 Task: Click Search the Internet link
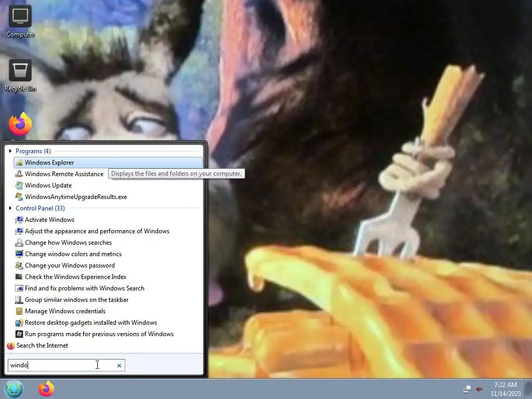point(43,345)
